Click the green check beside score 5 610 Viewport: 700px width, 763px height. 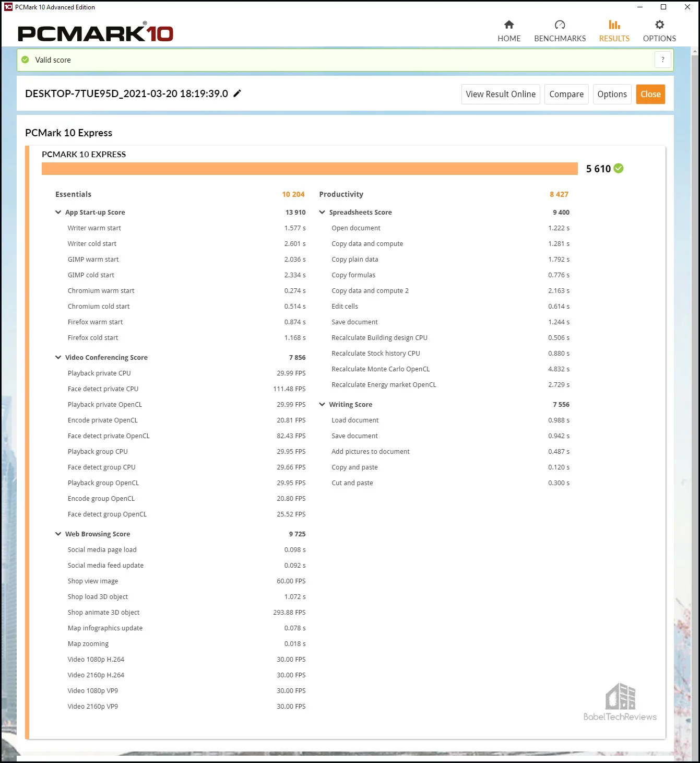[619, 168]
